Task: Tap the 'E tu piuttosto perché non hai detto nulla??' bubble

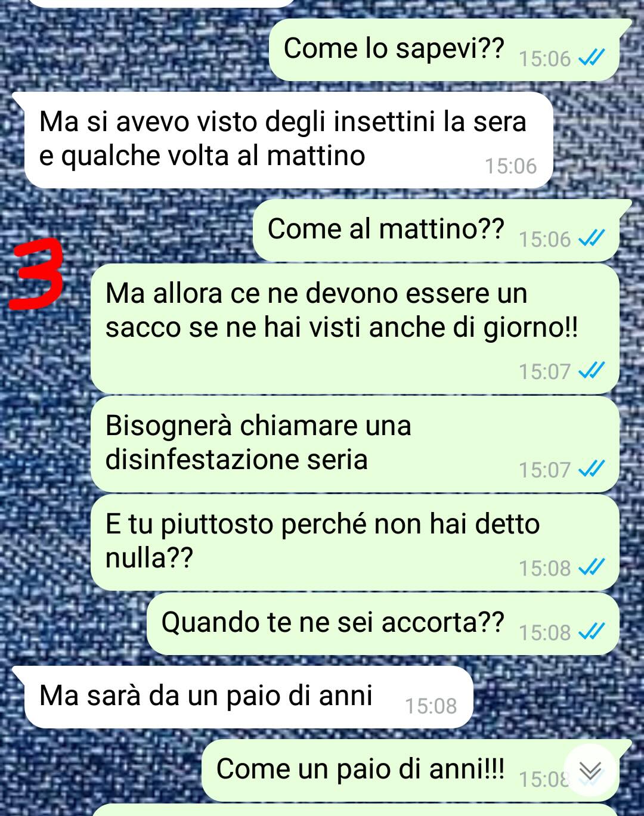Action: coord(355,543)
